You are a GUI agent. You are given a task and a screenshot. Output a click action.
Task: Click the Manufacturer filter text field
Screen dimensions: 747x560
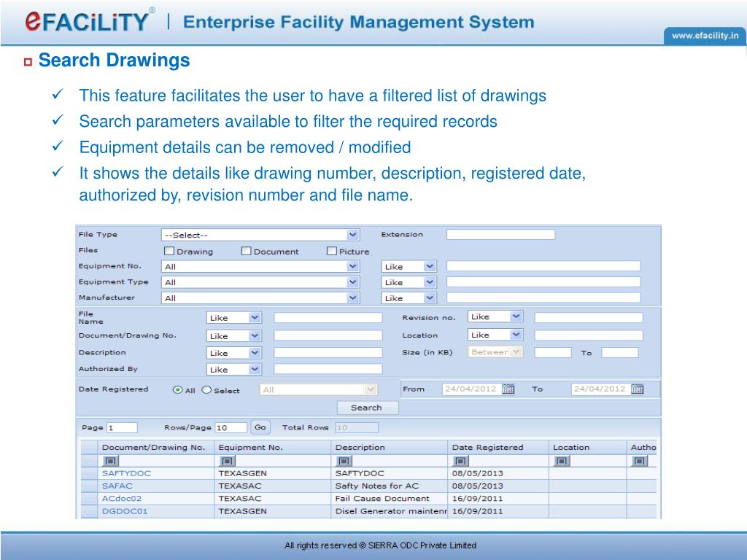pyautogui.click(x=543, y=297)
